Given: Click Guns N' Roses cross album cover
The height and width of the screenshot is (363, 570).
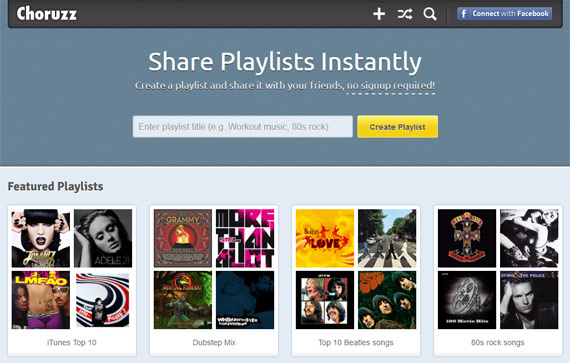Looking at the screenshot, I should point(467,238).
